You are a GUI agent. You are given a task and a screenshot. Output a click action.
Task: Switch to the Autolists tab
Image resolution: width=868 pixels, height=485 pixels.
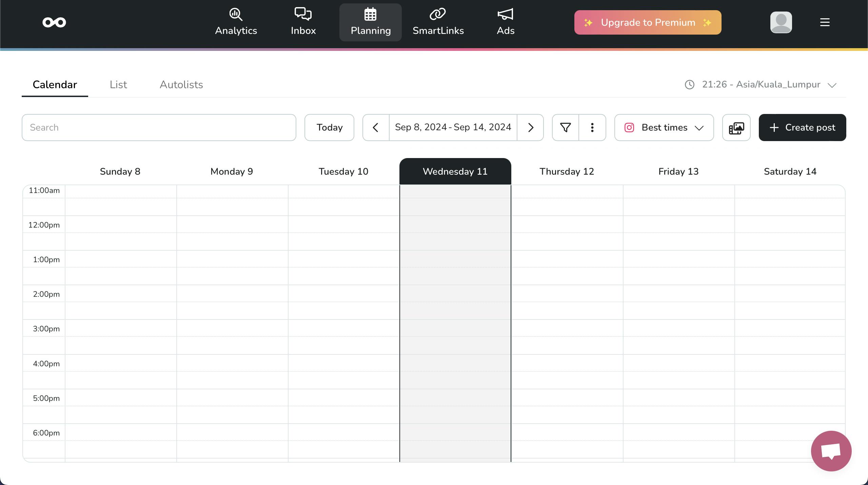181,85
